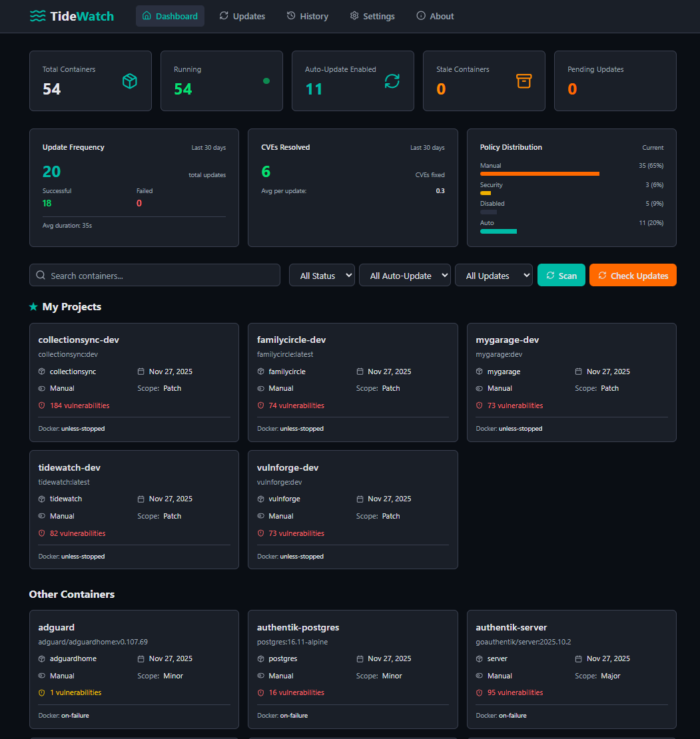Open the Settings navigation tab

coord(372,16)
